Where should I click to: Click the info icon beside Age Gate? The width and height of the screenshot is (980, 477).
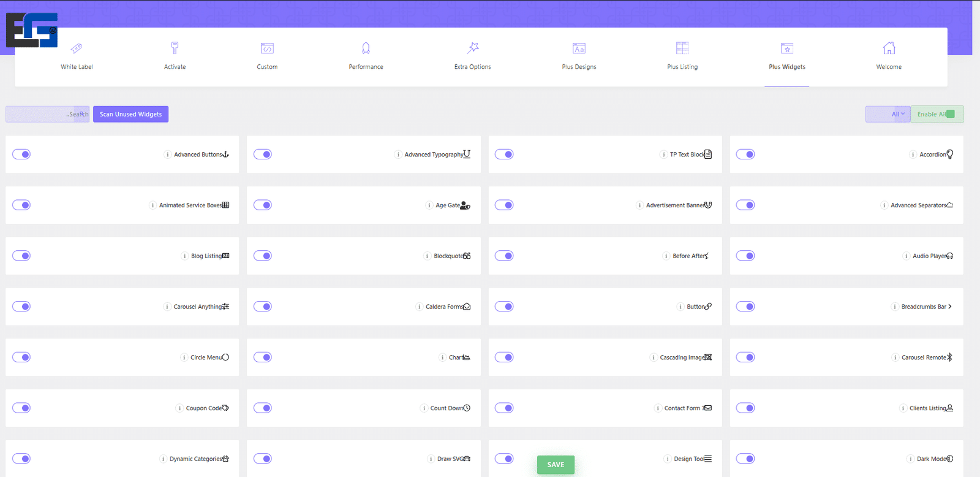(x=429, y=205)
